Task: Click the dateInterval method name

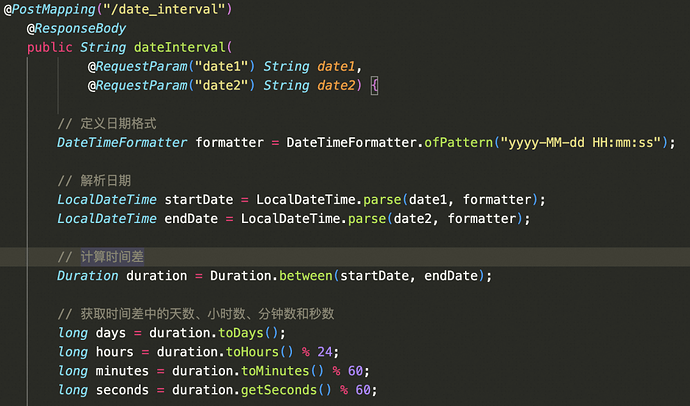Action: tap(178, 47)
